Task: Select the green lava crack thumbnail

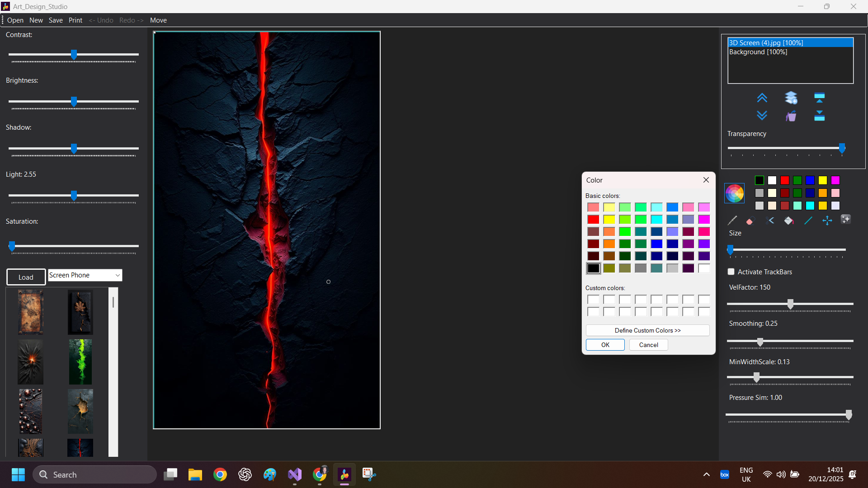Action: 80,361
